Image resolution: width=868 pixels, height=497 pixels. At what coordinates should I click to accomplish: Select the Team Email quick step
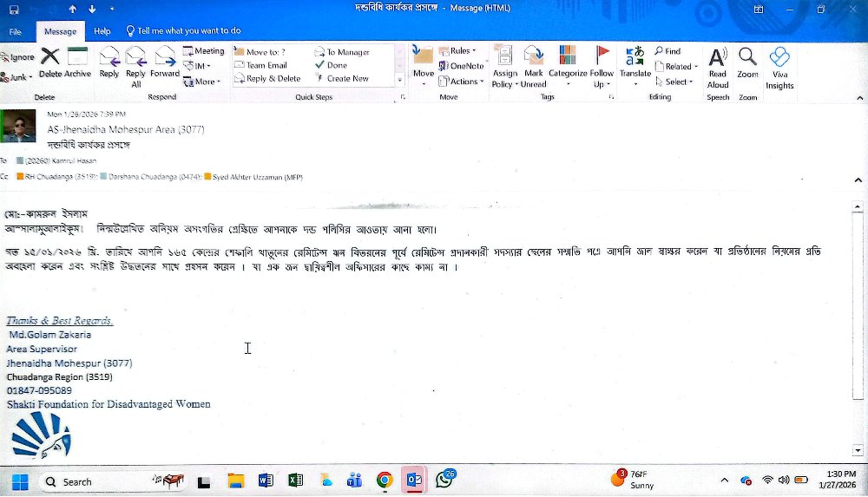(x=266, y=65)
